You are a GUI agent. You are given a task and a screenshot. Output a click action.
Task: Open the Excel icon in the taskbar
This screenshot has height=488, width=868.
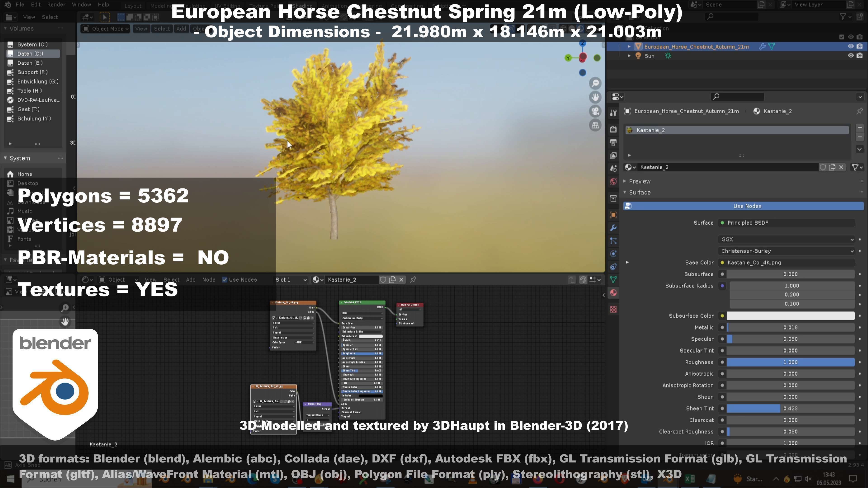coord(689,479)
